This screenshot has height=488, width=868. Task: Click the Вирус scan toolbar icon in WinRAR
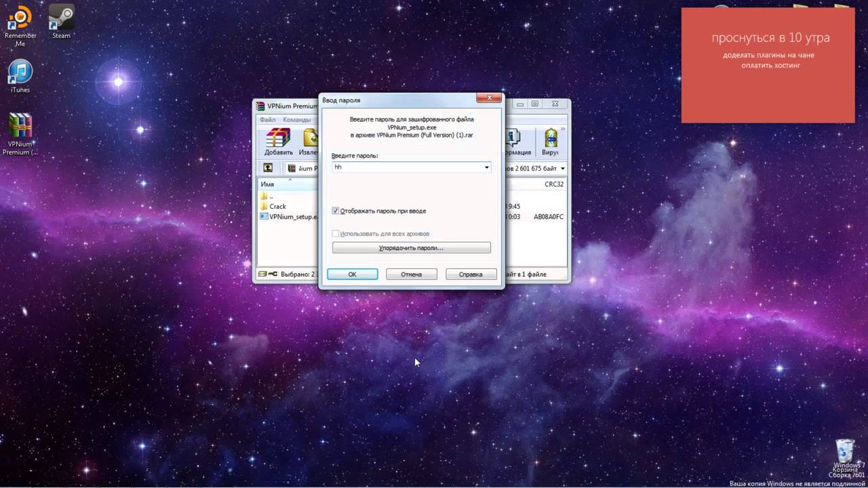(x=551, y=142)
